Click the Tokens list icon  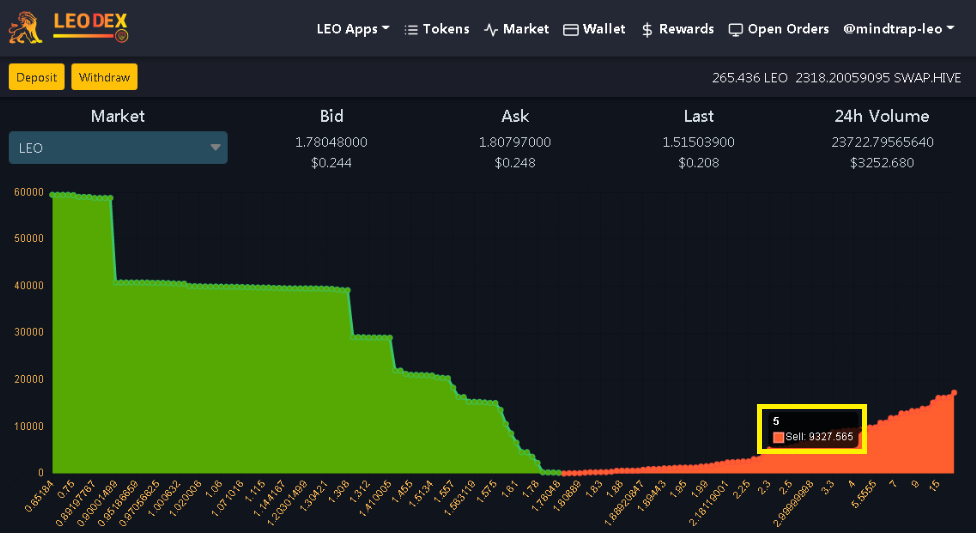pyautogui.click(x=411, y=30)
